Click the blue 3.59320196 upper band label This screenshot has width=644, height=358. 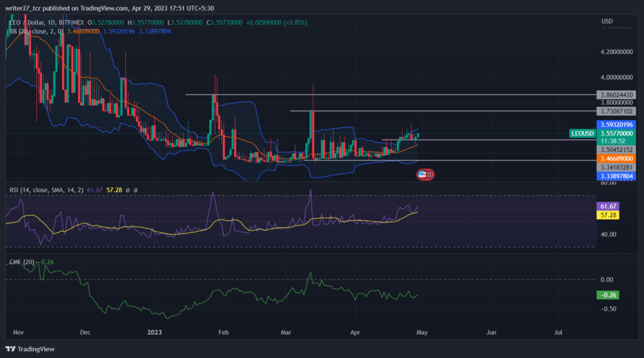(x=616, y=124)
